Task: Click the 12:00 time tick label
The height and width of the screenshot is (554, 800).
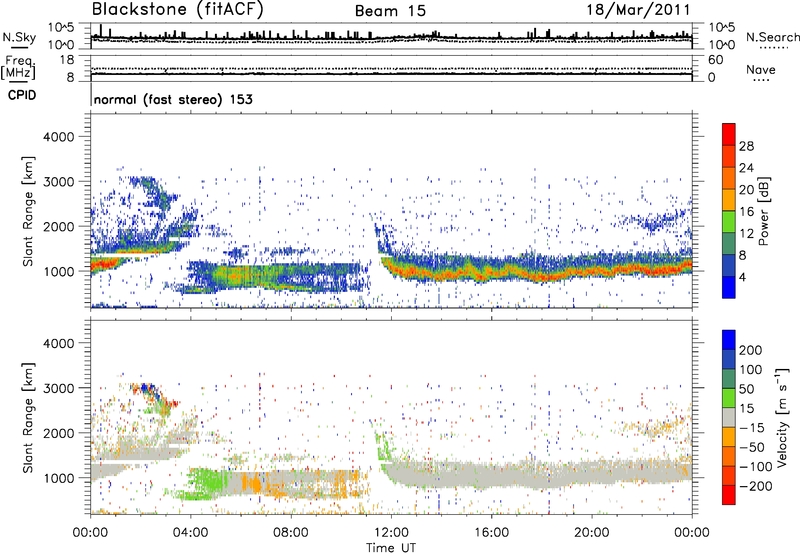Action: (x=391, y=533)
